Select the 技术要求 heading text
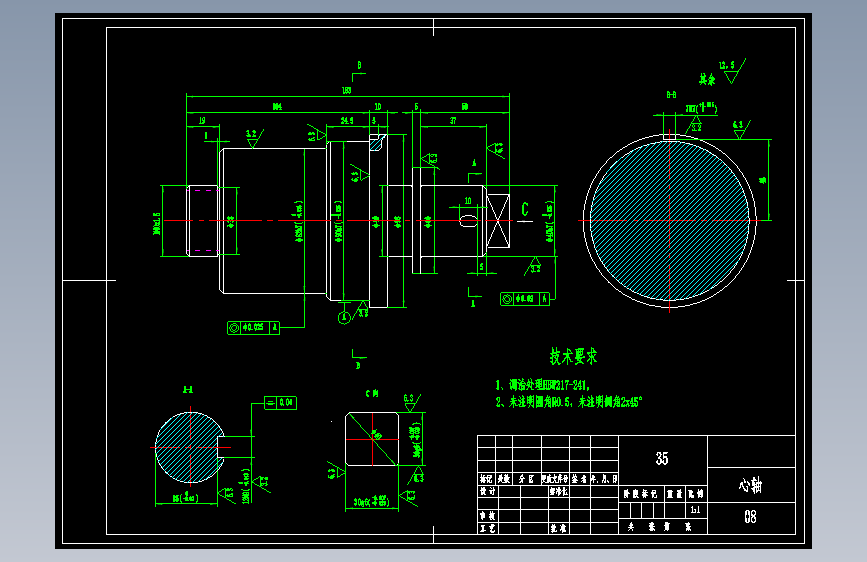 (x=573, y=357)
